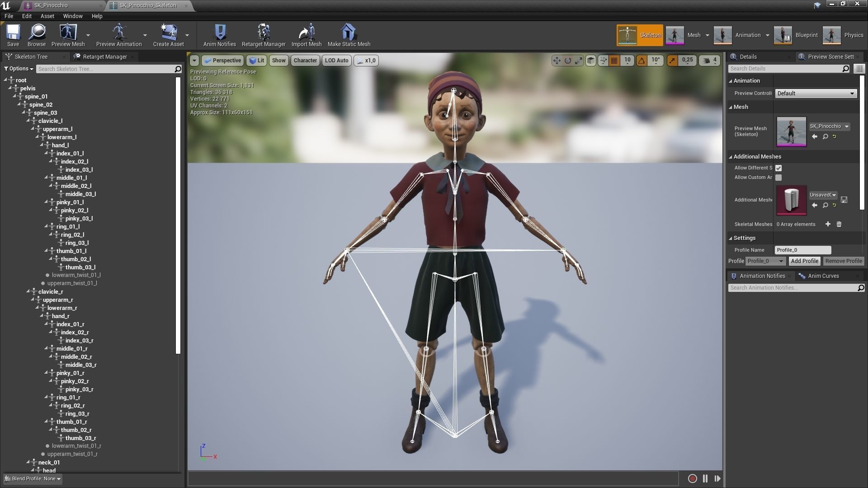Click the Import Mesh toolbar icon

pos(307,35)
